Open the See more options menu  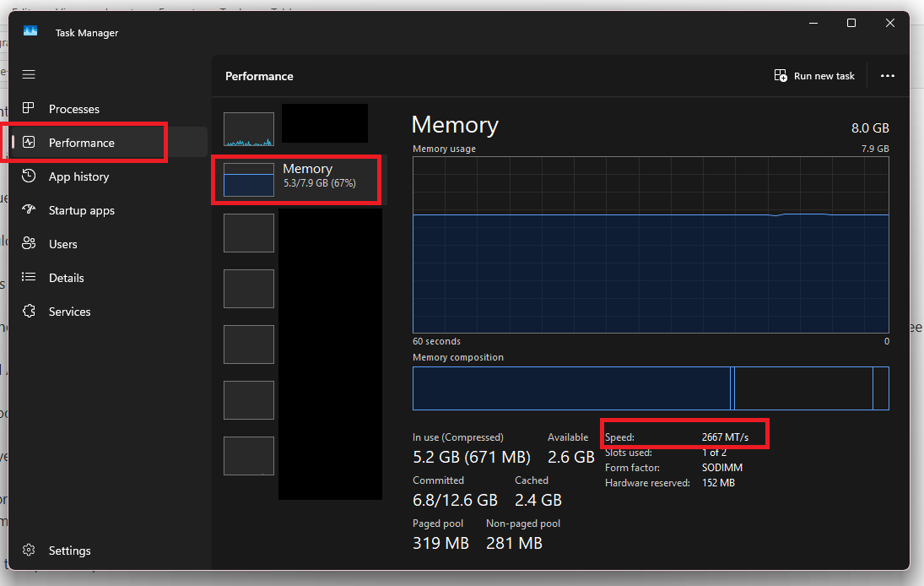coord(887,75)
